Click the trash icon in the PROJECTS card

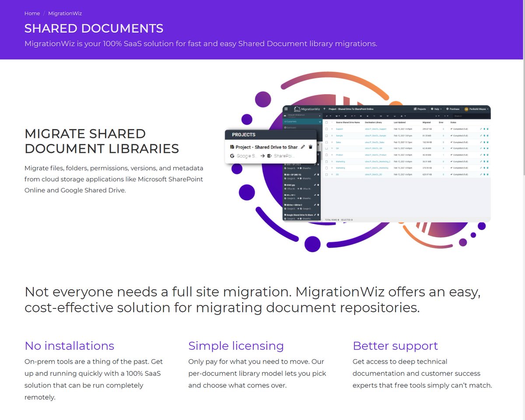click(310, 147)
